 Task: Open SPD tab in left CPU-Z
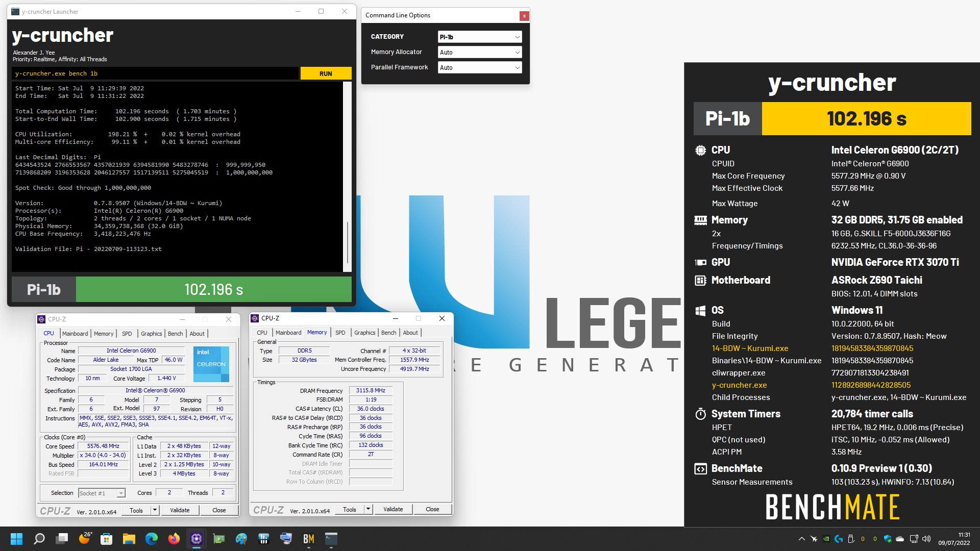(127, 334)
